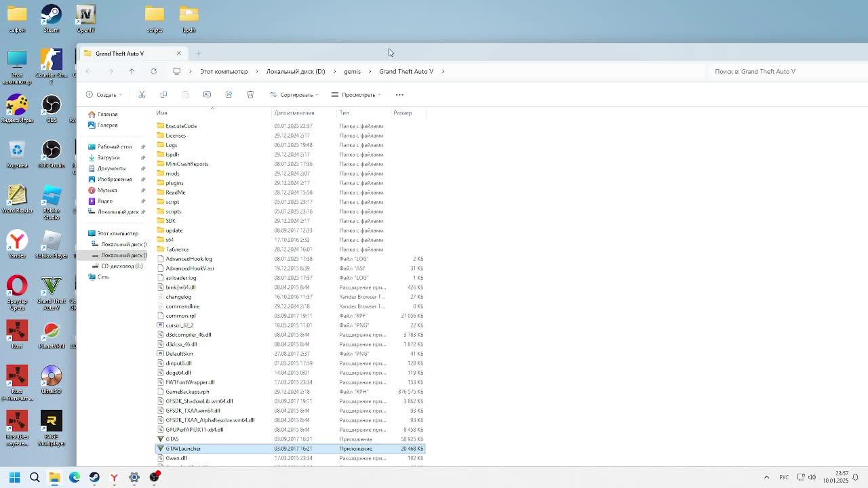Sort by Размер column header
This screenshot has height=488, width=868.
tap(403, 113)
